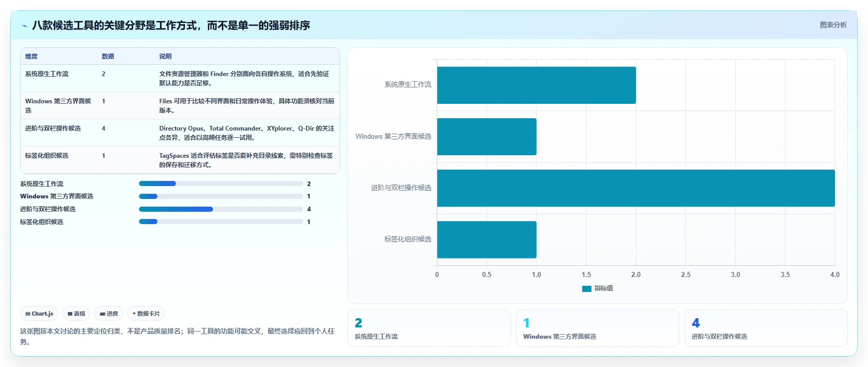Click the Windows 第三方界面候选 table cell

tap(58, 106)
